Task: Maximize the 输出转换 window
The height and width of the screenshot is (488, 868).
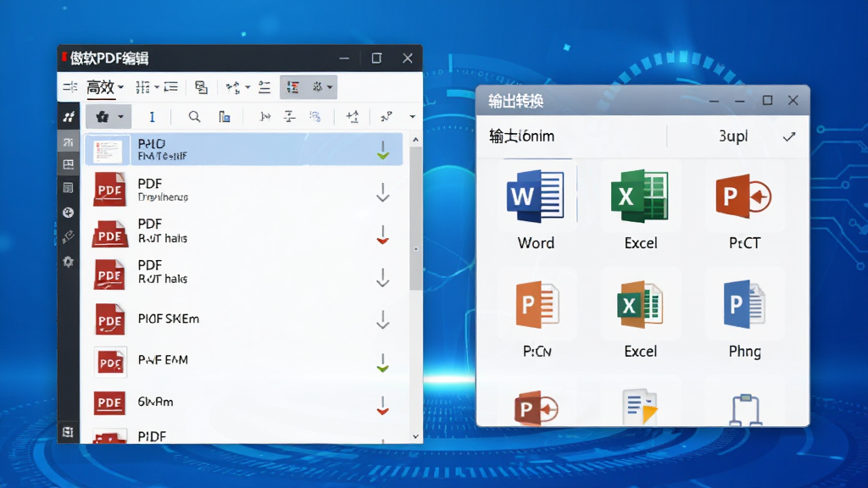Action: 767,100
